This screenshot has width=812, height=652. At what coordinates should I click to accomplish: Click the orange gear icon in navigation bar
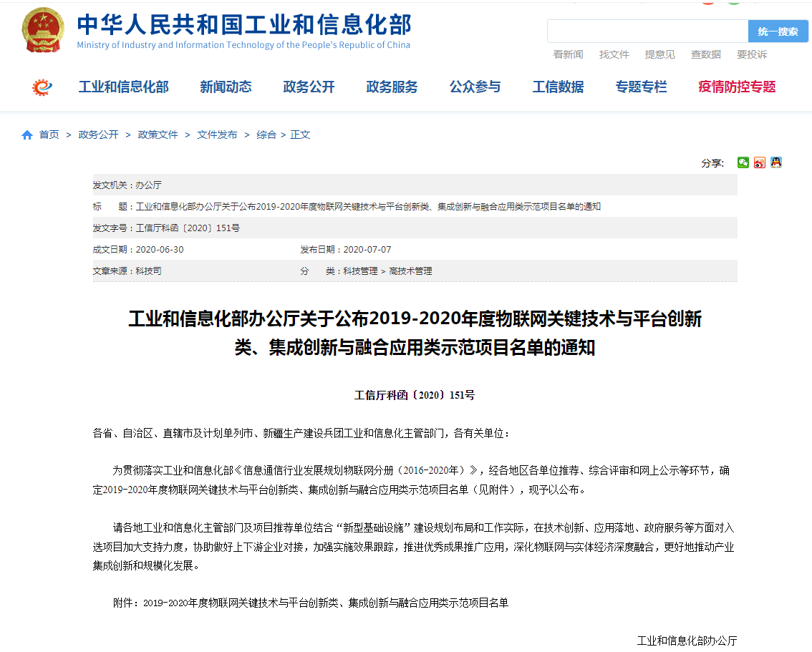click(x=42, y=87)
